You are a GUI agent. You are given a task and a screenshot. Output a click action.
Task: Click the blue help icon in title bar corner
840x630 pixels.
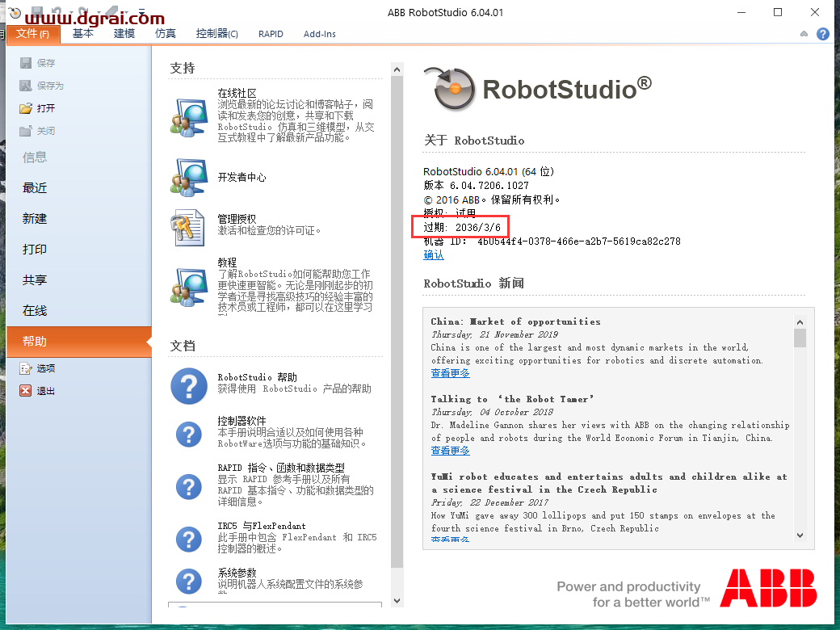tap(823, 34)
